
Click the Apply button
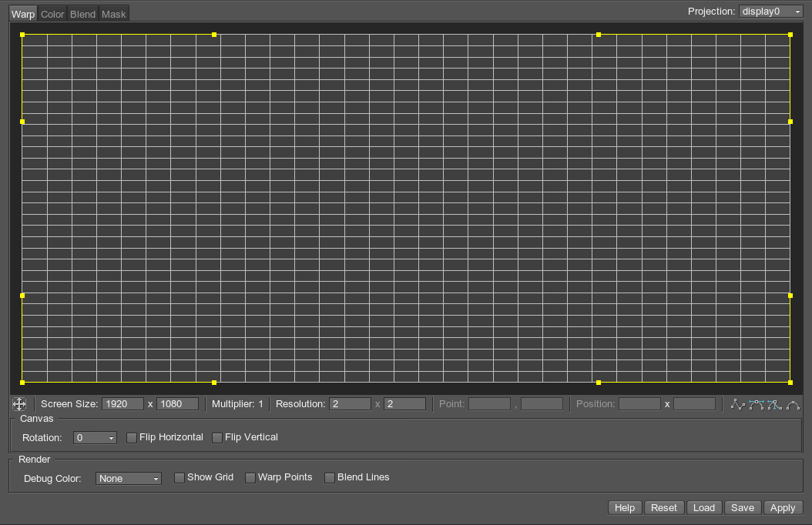pos(783,508)
